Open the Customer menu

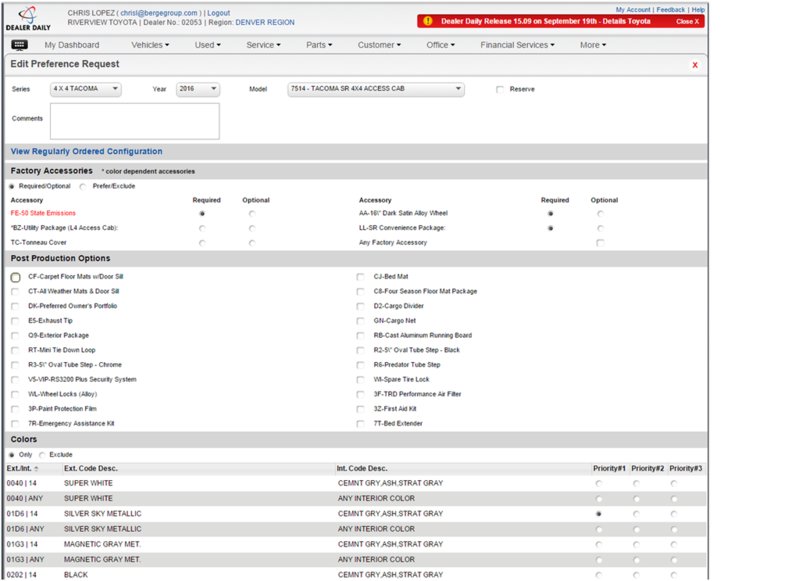379,45
